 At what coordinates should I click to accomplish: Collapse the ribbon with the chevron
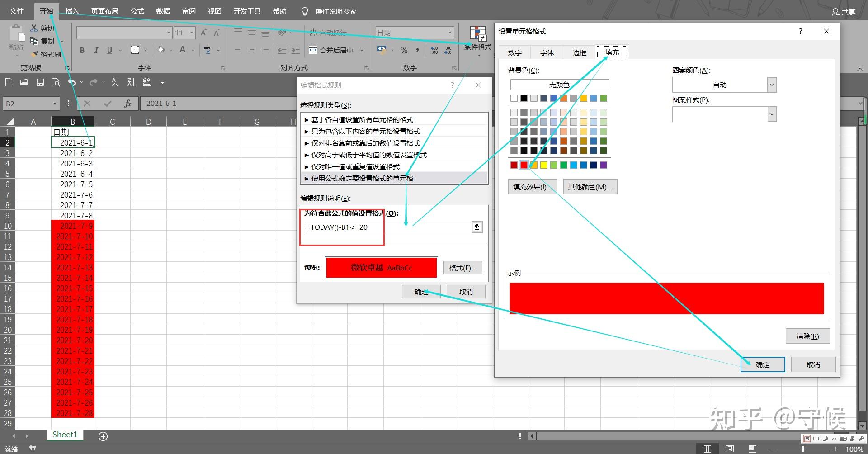[x=860, y=69]
